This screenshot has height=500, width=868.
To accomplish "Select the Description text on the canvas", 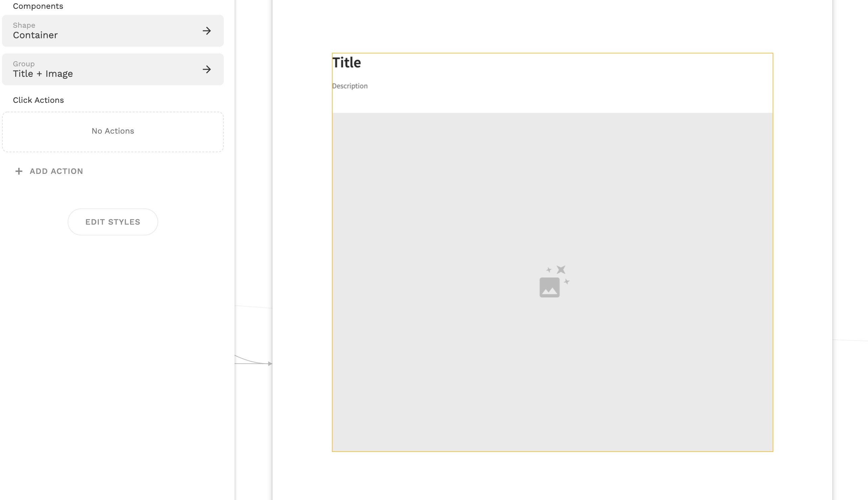I will 350,86.
